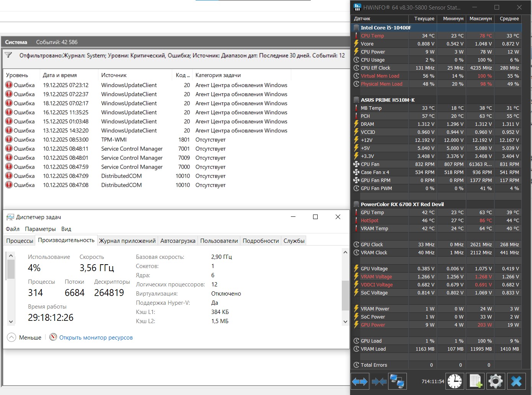
Task: Switch to the Журнал приложений tab
Action: (127, 241)
